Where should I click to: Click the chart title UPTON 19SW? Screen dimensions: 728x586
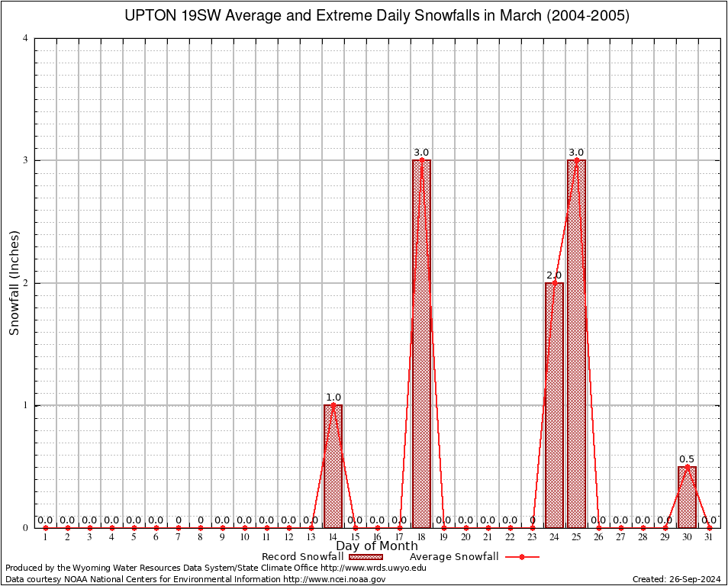377,16
